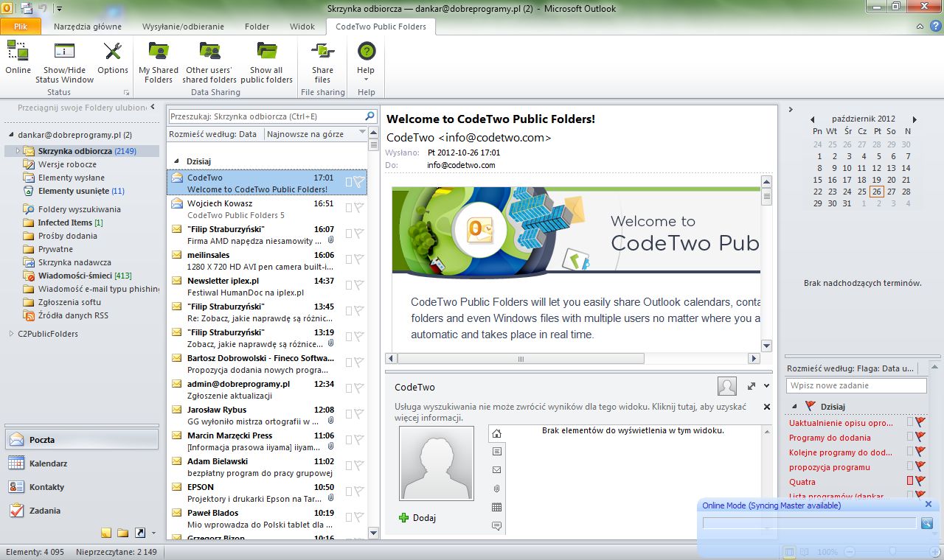Click the Online status ribbon button
The image size is (944, 560).
[x=18, y=59]
